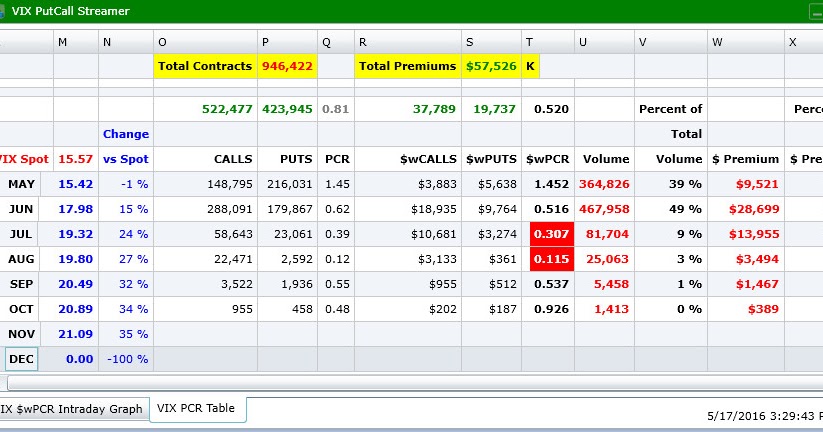Select the VIX Spot value 15.57

[76, 159]
